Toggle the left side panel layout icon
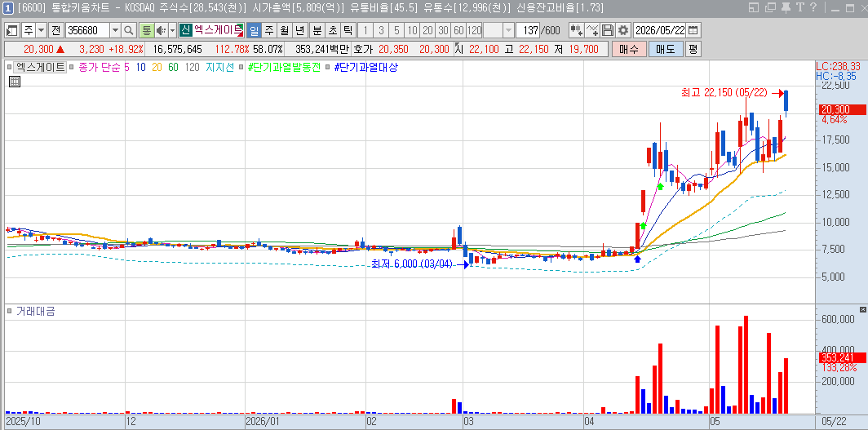The width and height of the screenshot is (868, 430). tap(12, 30)
